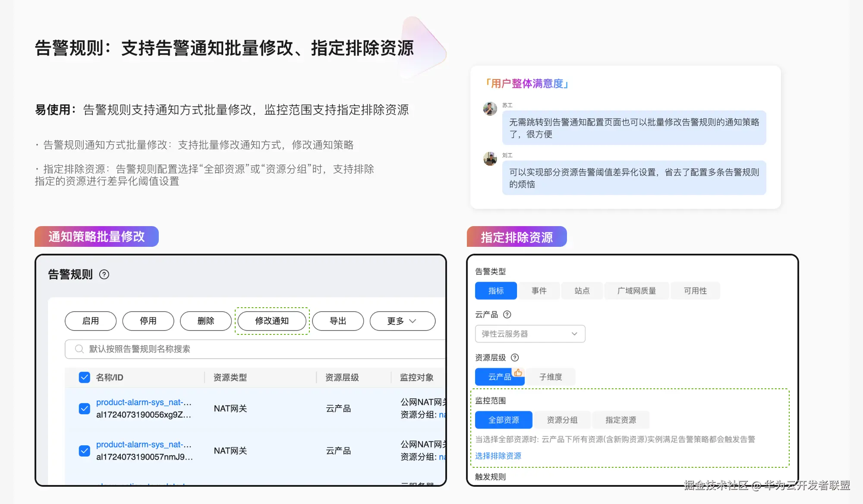Click help icon beside 告警规则 title
The width and height of the screenshot is (863, 504).
pyautogui.click(x=104, y=274)
